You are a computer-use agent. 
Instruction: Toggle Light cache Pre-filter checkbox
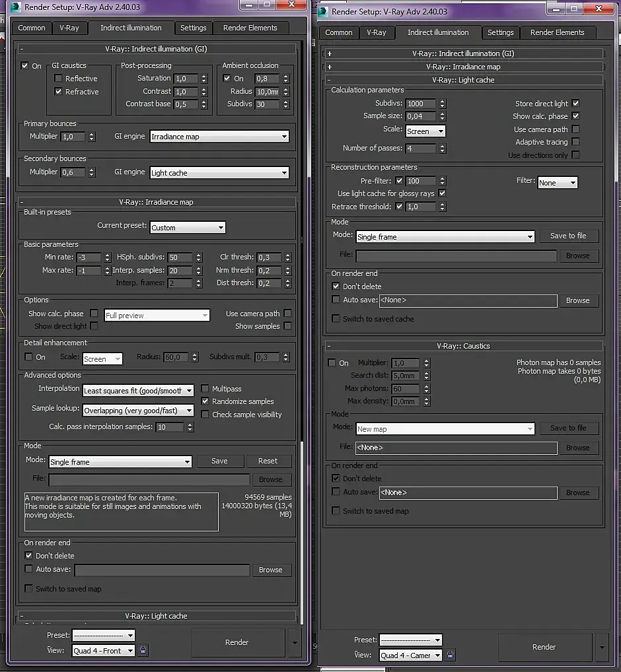pos(399,180)
